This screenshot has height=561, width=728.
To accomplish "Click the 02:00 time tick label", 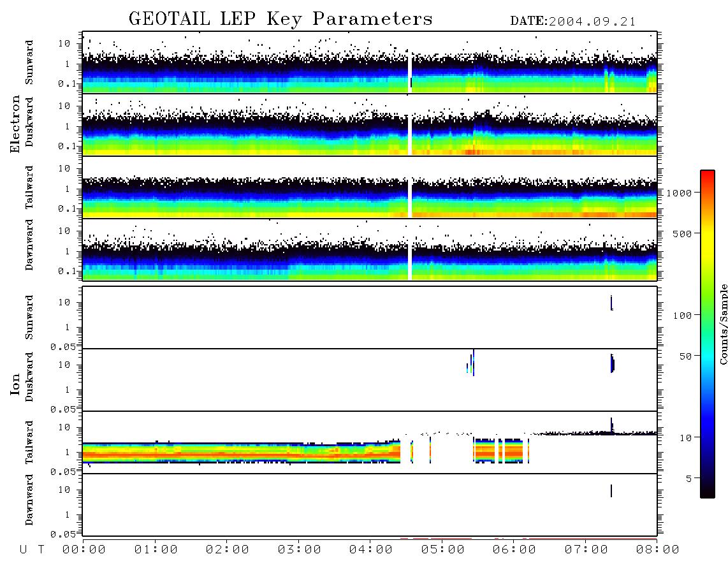I will [228, 550].
